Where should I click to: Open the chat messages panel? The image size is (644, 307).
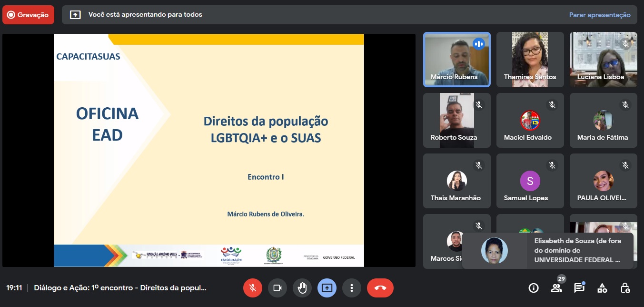point(579,288)
